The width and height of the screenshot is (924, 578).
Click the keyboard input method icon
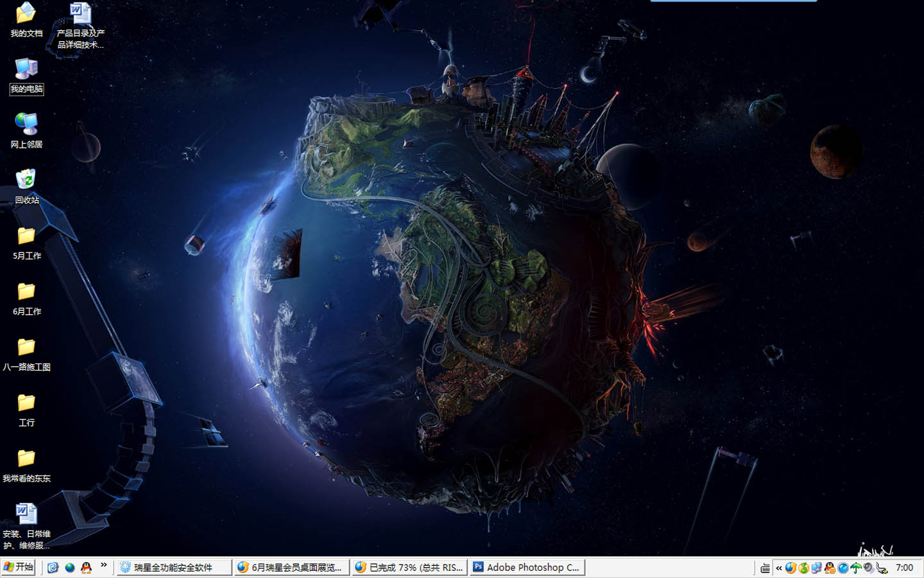click(x=765, y=568)
